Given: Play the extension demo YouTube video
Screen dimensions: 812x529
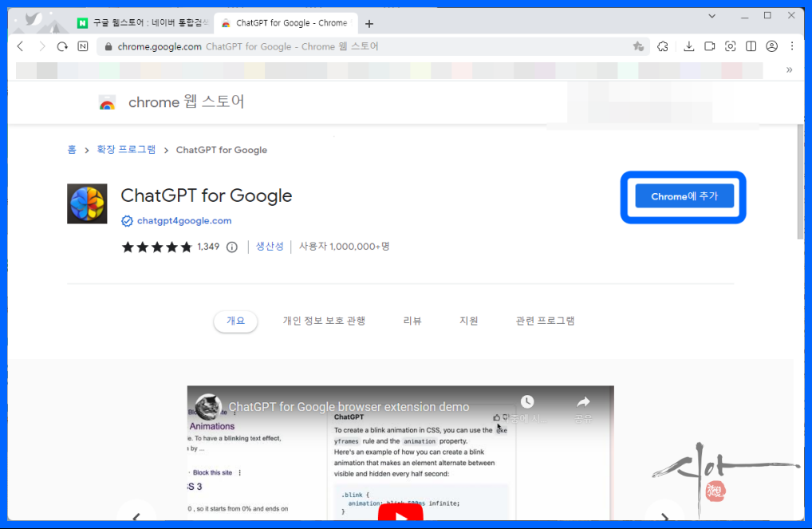Looking at the screenshot, I should click(x=400, y=513).
